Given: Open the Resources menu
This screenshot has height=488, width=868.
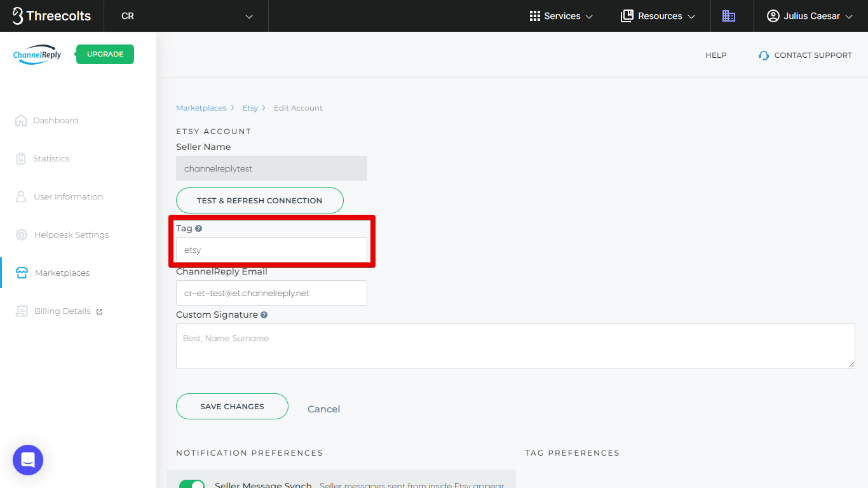Looking at the screenshot, I should 658,16.
